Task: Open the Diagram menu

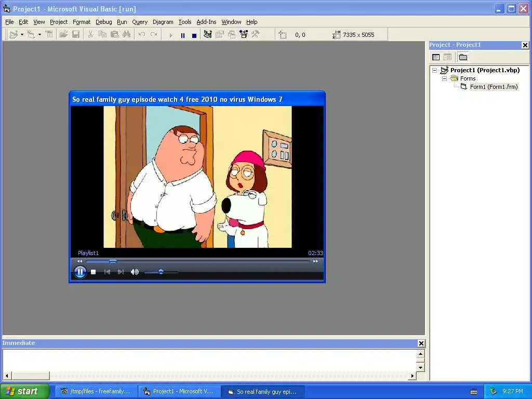Action: 163,22
